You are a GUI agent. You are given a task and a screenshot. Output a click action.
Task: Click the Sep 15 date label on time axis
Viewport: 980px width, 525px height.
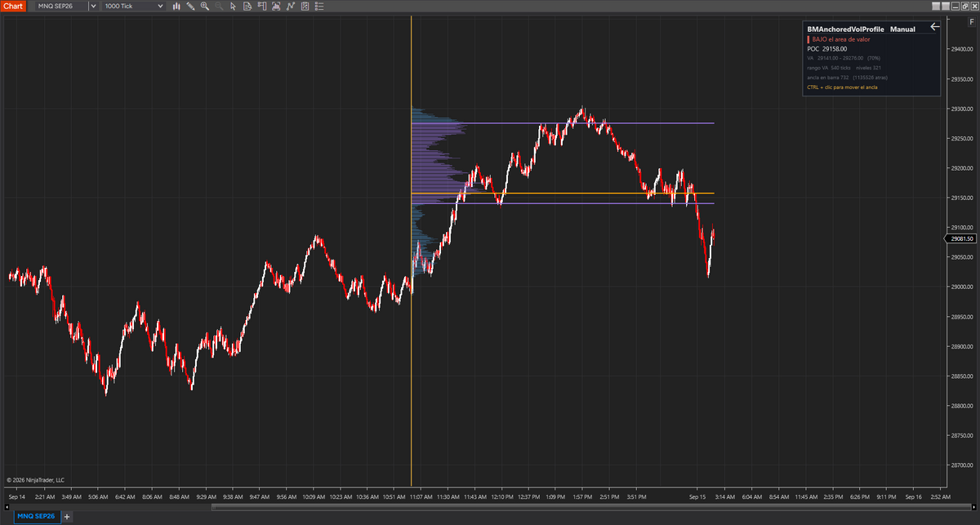[697, 496]
